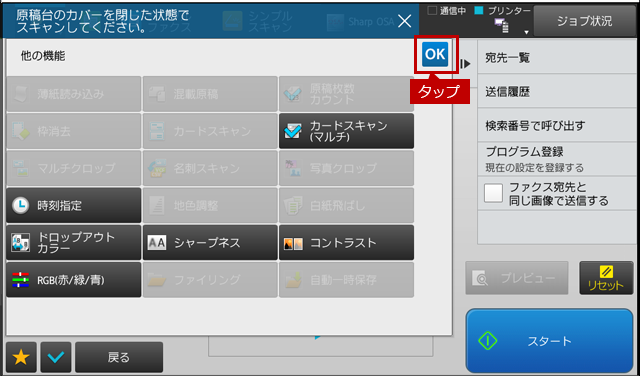Click the clock icon on 時刻指定

[x=20, y=205]
